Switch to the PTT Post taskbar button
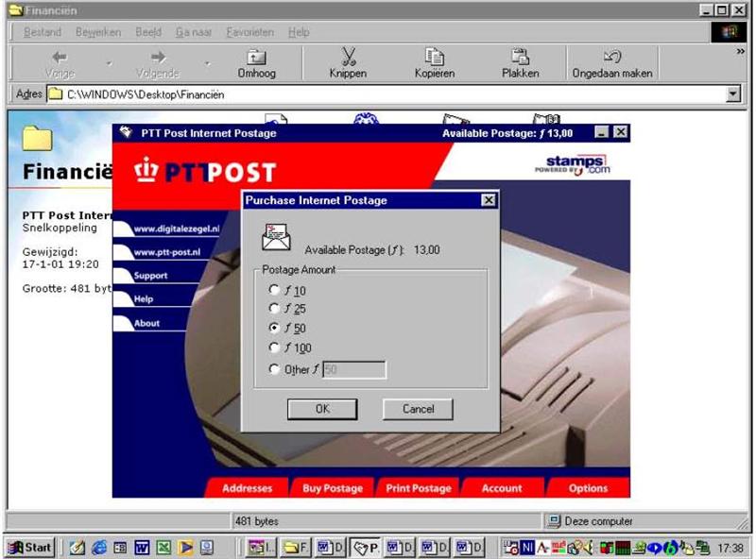 (366, 548)
